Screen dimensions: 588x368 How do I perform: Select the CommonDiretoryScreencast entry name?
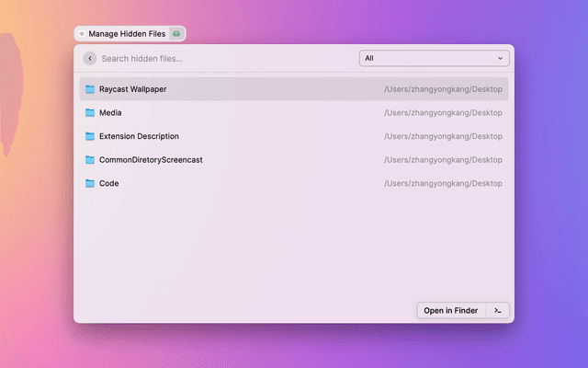coord(151,160)
